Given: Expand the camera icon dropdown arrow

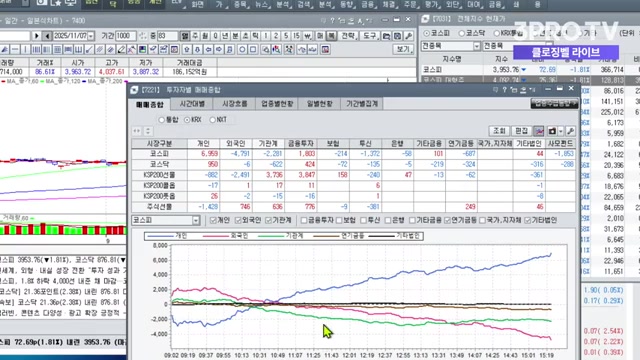Looking at the screenshot, I should point(561,131).
